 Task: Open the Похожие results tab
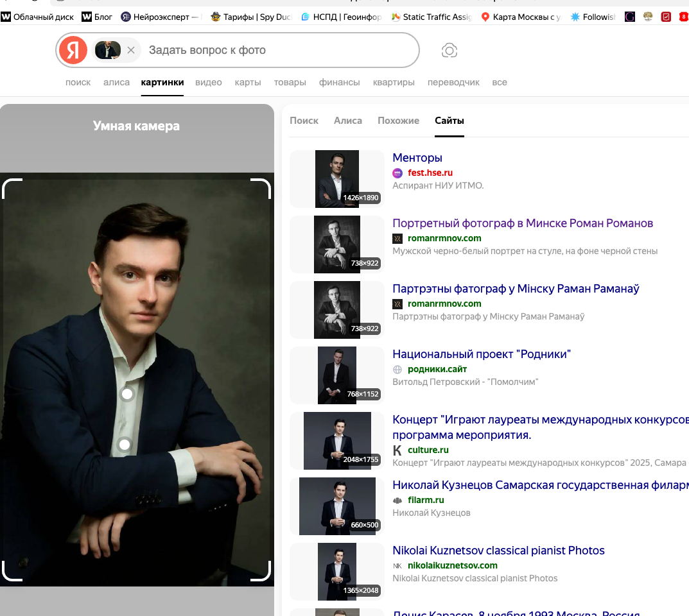tap(398, 120)
